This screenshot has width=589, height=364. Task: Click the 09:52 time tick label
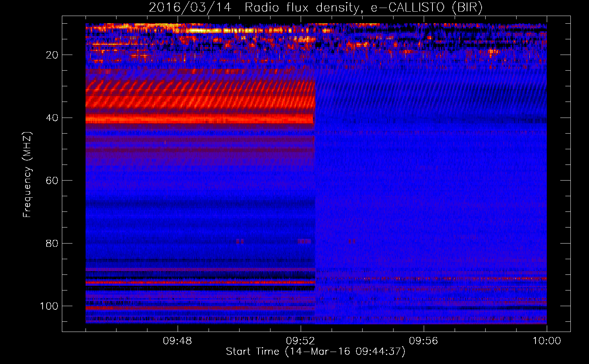[x=300, y=341]
